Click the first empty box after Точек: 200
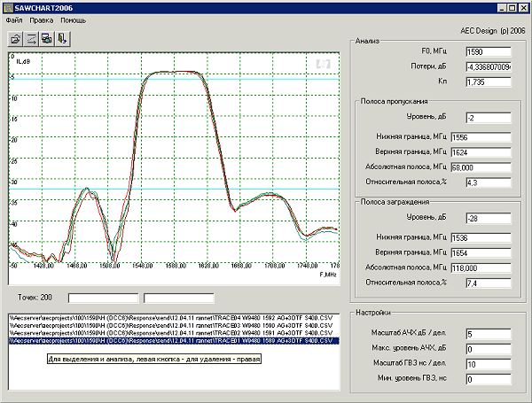The image size is (532, 403). pyautogui.click(x=104, y=298)
